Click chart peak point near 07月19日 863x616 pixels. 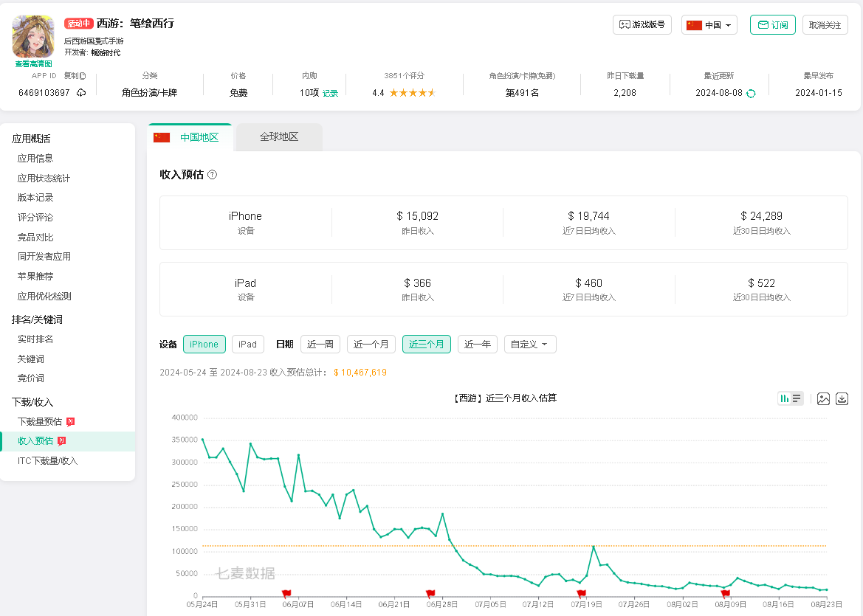pos(594,547)
